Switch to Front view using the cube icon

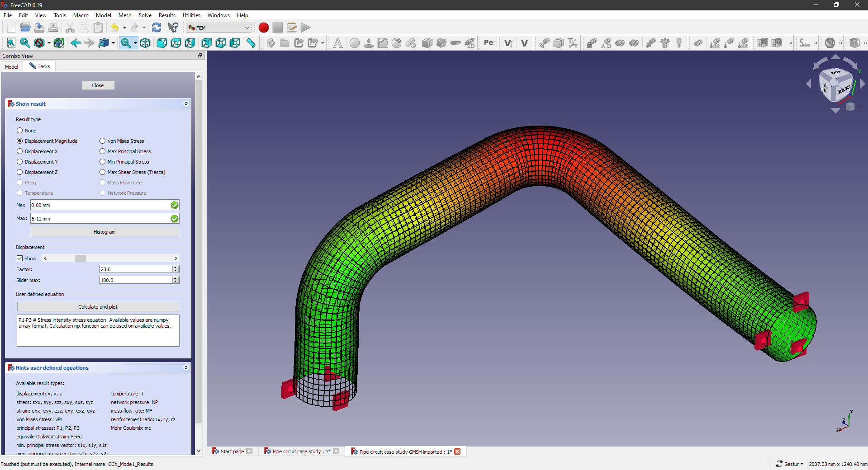coord(161,43)
